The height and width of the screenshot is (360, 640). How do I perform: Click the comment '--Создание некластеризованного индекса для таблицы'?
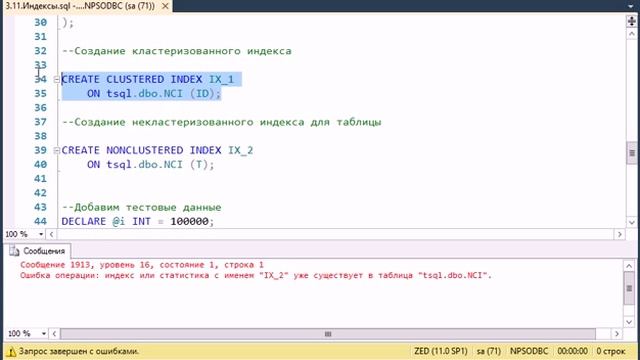click(222, 122)
